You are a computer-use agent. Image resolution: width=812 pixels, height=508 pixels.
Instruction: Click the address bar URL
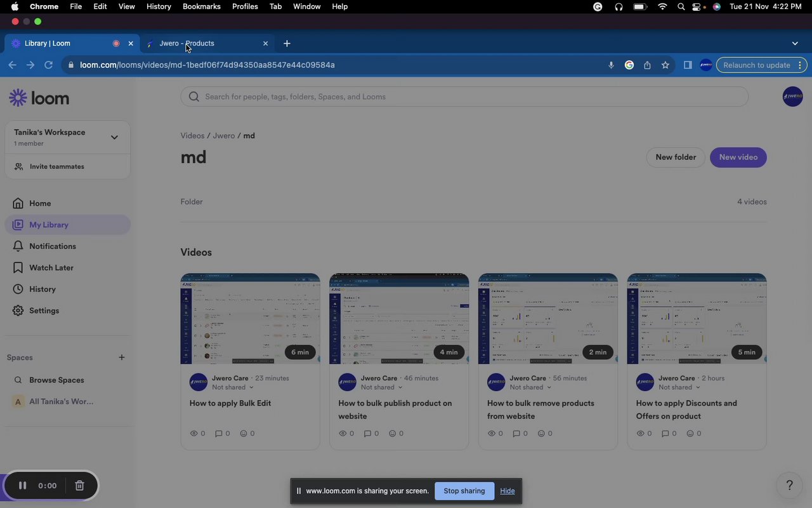[207, 65]
